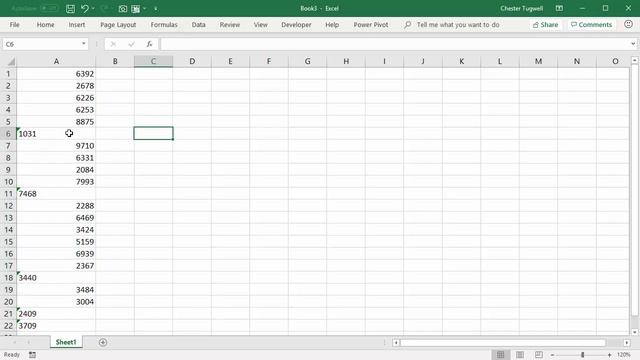Open the Data tab
The width and height of the screenshot is (640, 360).
tap(198, 24)
